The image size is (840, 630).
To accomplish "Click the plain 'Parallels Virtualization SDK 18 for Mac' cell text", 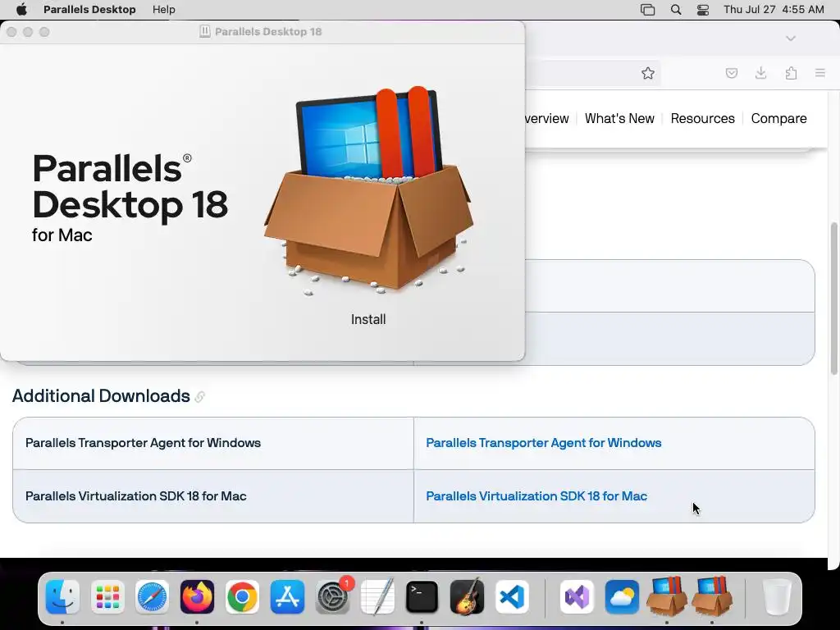I will 135,496.
